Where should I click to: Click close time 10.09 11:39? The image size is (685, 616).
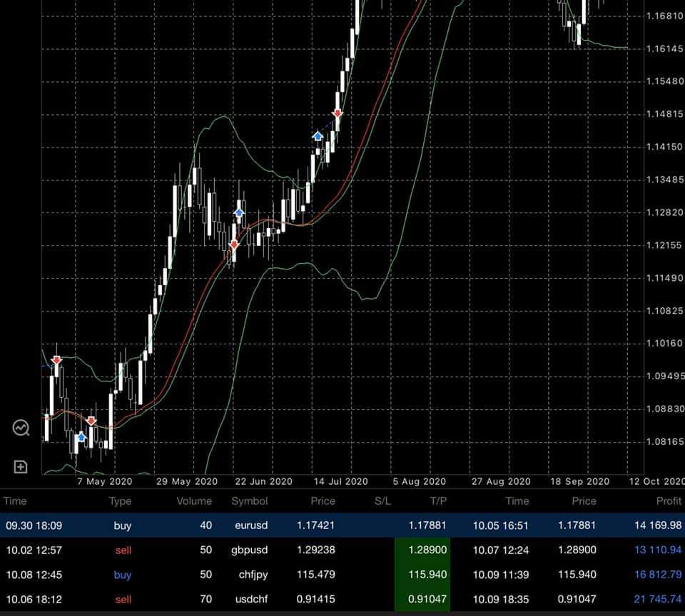(501, 575)
